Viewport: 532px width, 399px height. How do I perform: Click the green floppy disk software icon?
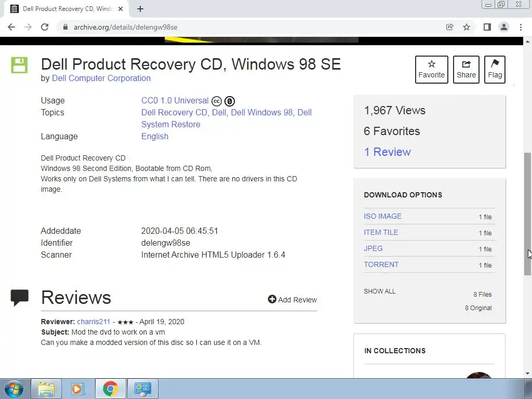coord(19,65)
